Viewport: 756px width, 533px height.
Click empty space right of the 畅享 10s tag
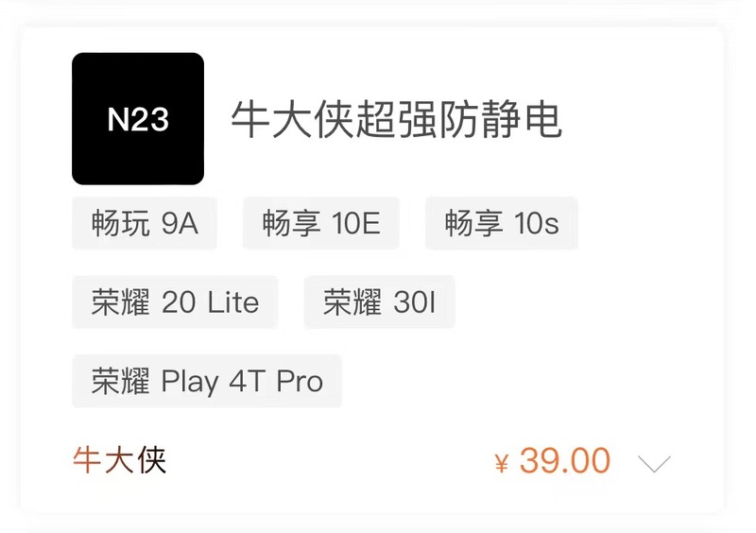[643, 224]
